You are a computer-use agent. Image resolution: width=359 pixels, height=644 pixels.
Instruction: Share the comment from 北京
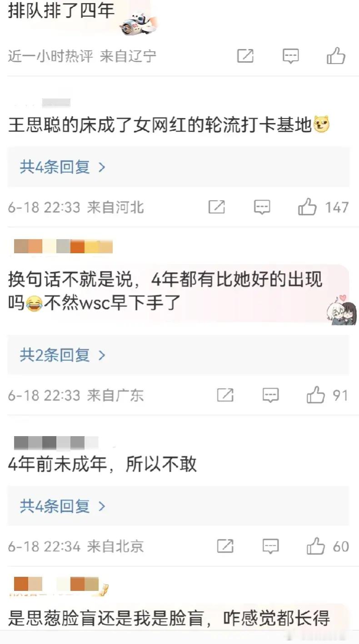225,546
